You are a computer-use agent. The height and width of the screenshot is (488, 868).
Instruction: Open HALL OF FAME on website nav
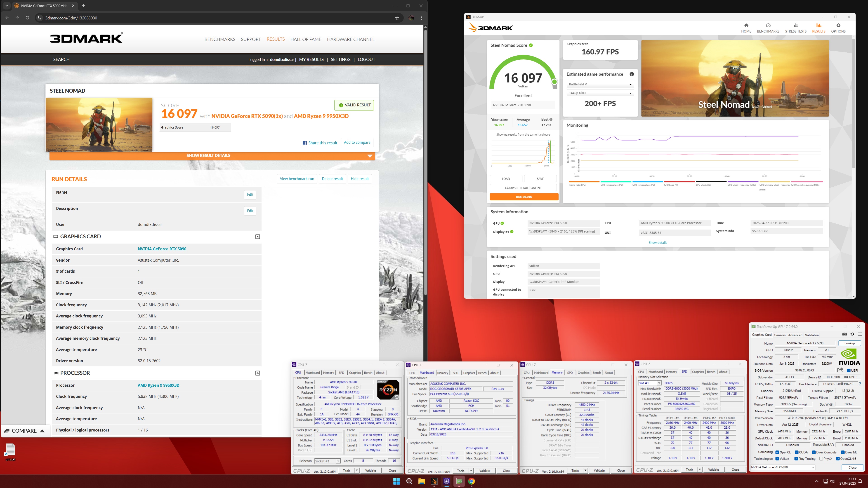(x=306, y=39)
